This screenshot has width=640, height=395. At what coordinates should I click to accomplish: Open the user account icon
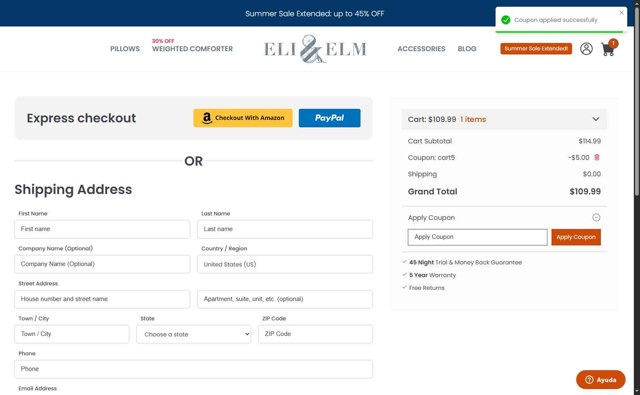click(x=586, y=49)
